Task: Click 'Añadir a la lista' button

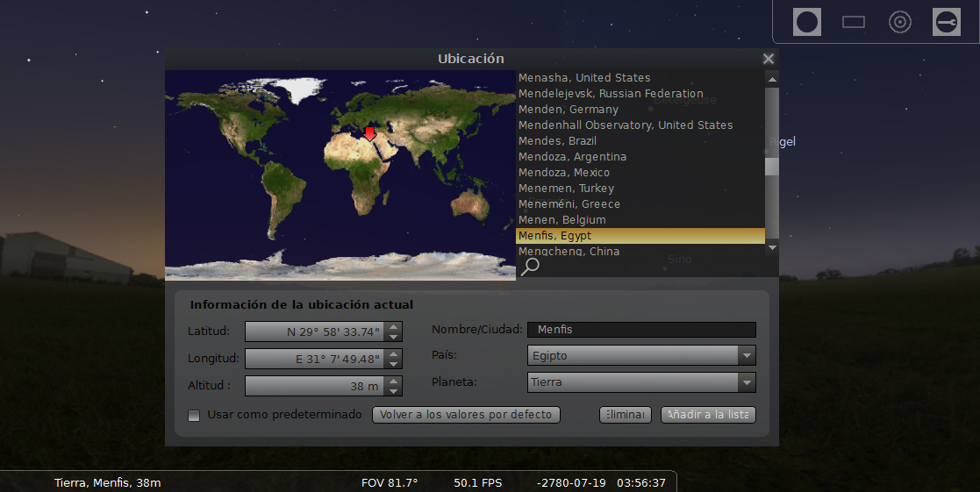Action: (x=707, y=415)
